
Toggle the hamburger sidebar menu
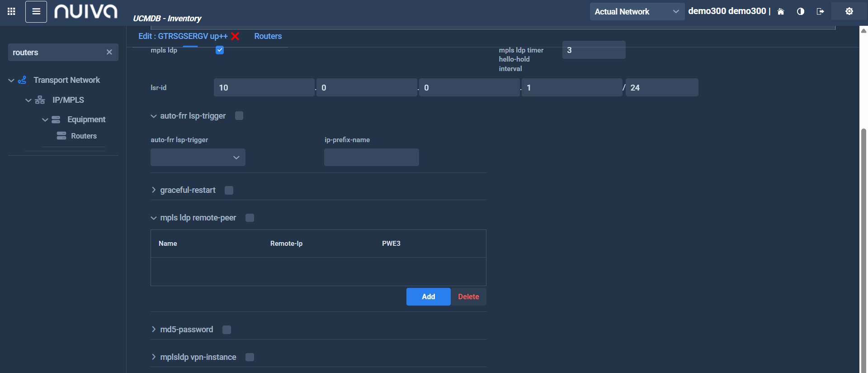[x=36, y=11]
